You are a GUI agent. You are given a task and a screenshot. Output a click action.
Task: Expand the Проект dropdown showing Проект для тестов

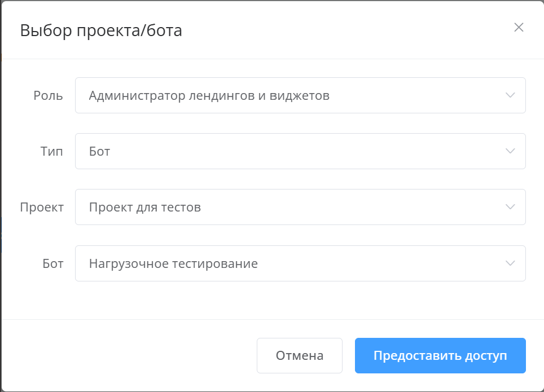pyautogui.click(x=300, y=207)
